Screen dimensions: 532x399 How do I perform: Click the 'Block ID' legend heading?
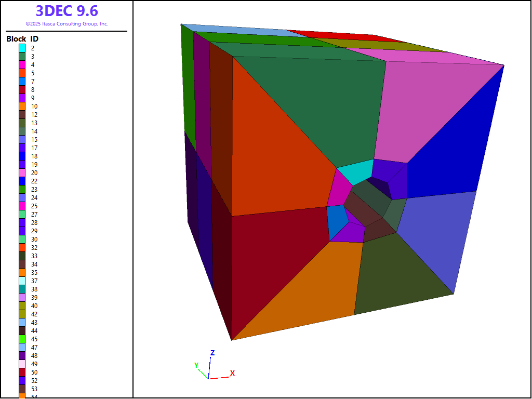[22, 39]
